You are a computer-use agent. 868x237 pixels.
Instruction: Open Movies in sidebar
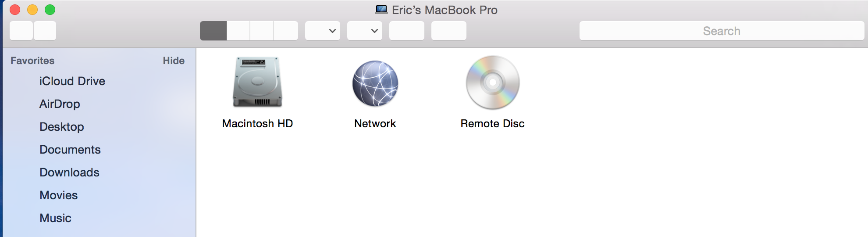point(59,195)
